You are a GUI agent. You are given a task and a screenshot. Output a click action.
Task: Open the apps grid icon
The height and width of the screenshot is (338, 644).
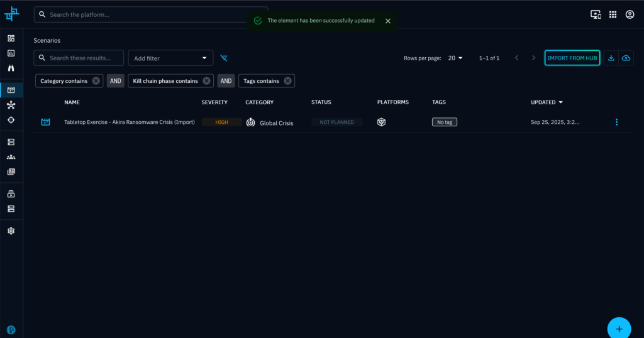coord(613,14)
